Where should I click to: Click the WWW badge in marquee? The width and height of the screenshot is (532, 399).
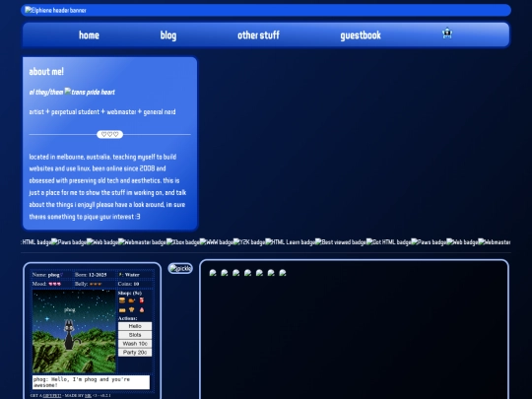[217, 242]
